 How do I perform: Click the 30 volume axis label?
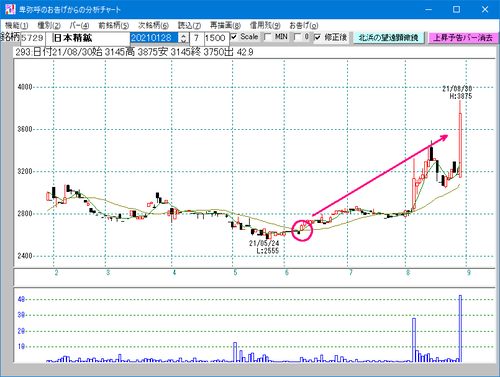pos(21,315)
